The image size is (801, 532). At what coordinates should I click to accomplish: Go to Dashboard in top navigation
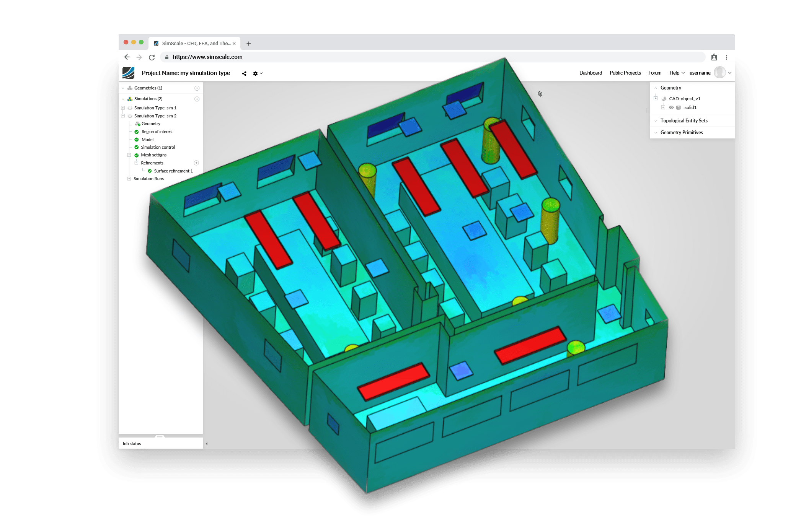click(591, 73)
